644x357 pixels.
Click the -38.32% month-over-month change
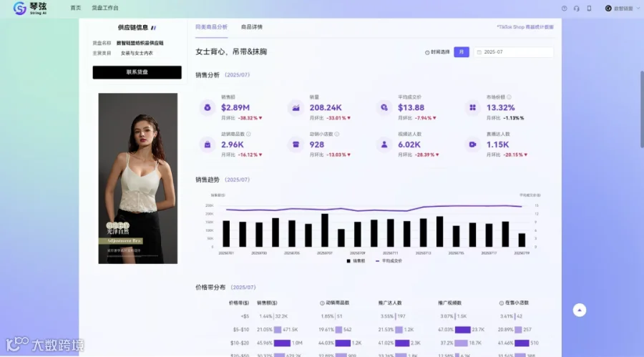pos(250,118)
